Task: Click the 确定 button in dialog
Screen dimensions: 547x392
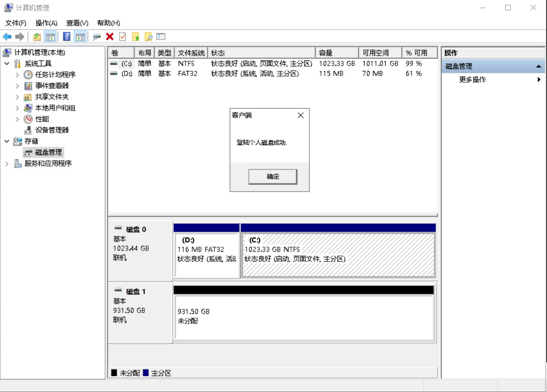Action: (x=272, y=177)
